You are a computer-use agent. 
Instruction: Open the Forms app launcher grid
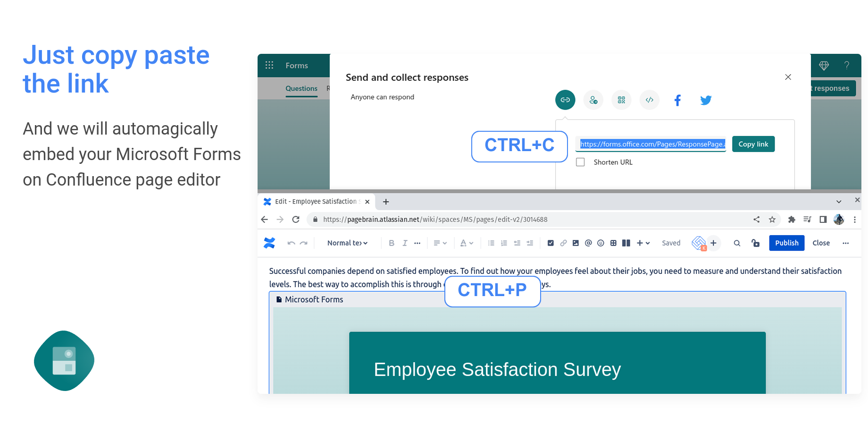tap(269, 65)
